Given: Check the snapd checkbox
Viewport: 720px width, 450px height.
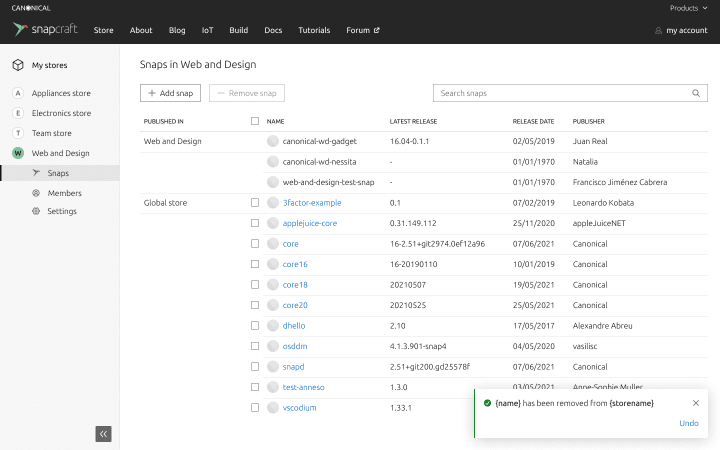Looking at the screenshot, I should click(x=255, y=367).
